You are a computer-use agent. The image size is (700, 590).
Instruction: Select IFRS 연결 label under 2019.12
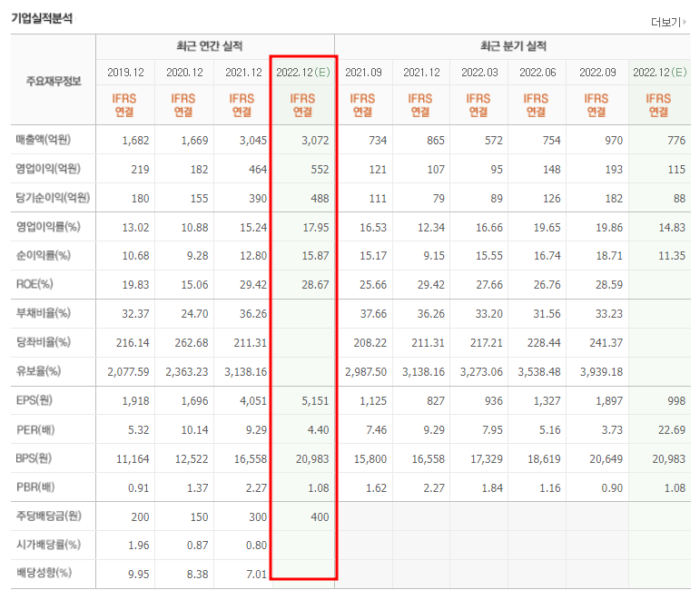pyautogui.click(x=124, y=105)
